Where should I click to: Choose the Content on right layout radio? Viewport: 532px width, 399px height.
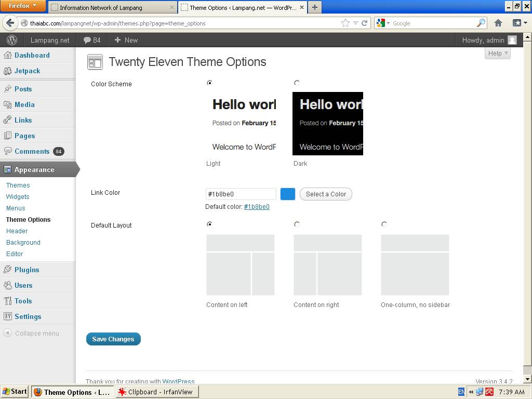(x=297, y=224)
